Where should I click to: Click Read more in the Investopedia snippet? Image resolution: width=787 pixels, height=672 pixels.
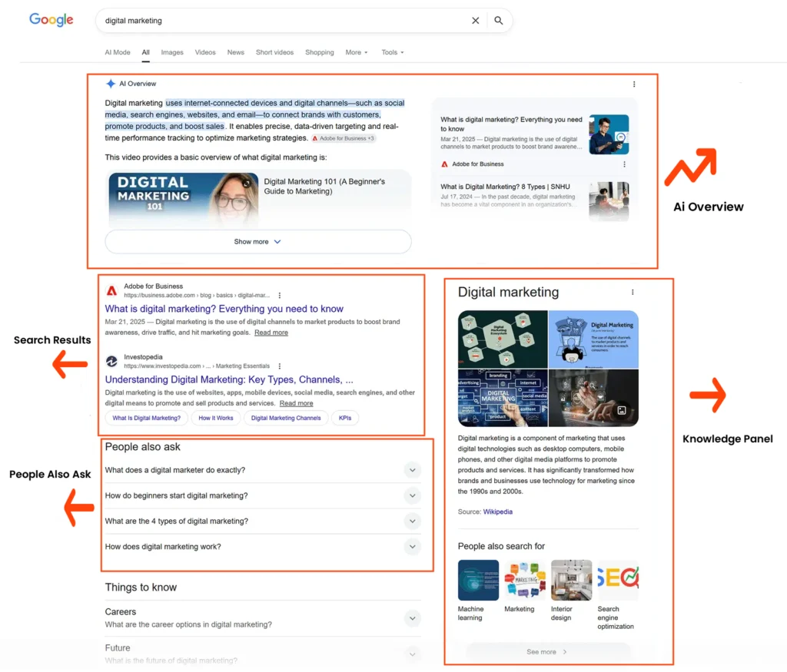click(296, 403)
